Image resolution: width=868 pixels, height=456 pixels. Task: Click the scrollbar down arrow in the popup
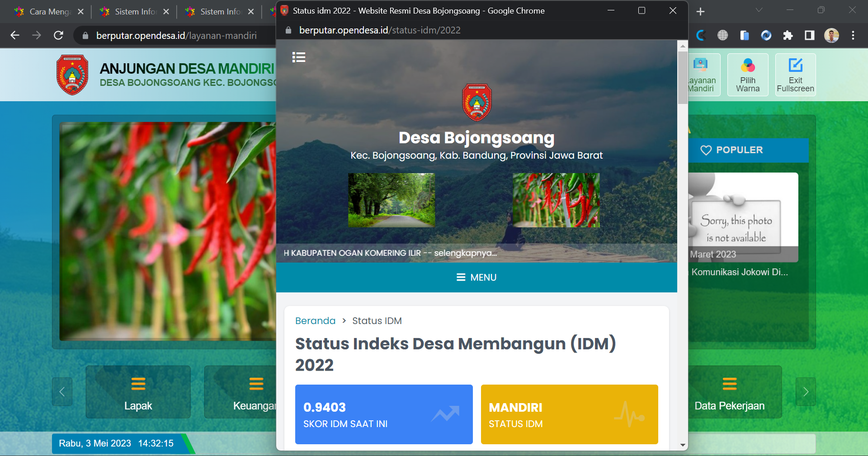(682, 445)
